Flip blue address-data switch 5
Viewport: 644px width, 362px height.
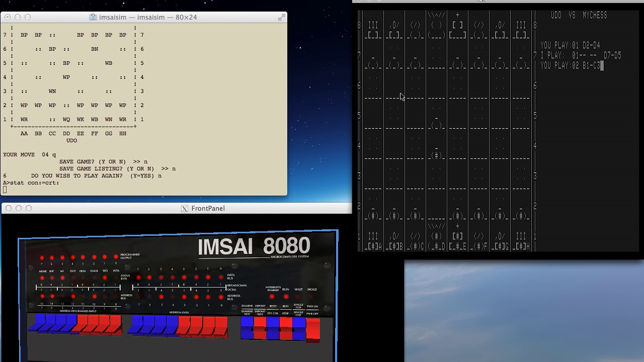pyautogui.click(x=158, y=326)
